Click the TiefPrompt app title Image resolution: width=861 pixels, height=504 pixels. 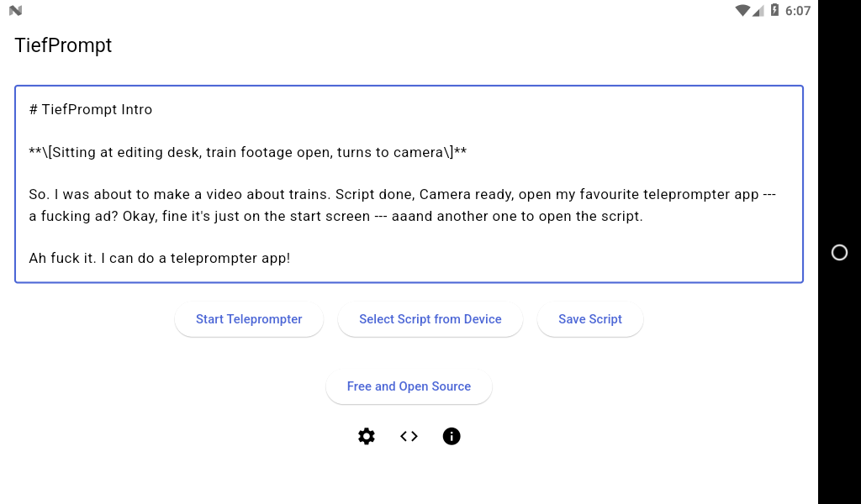pos(63,45)
